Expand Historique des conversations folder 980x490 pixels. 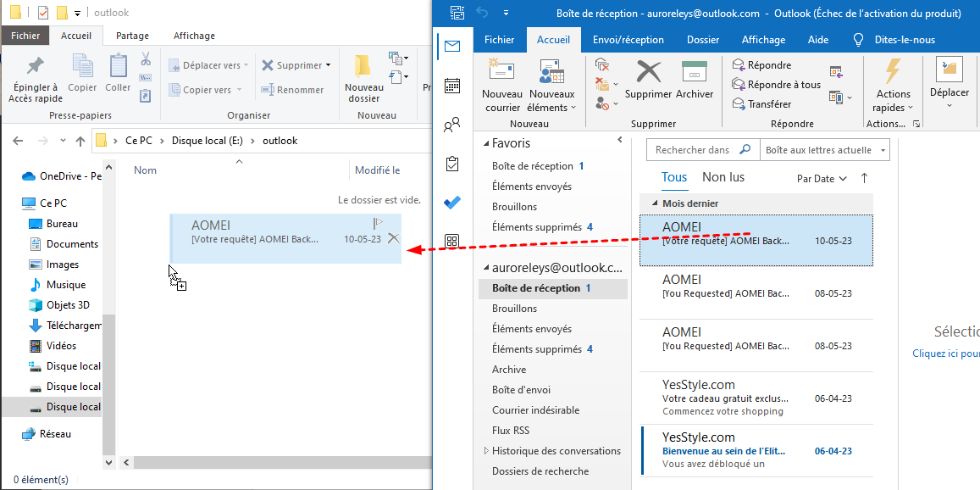click(487, 450)
